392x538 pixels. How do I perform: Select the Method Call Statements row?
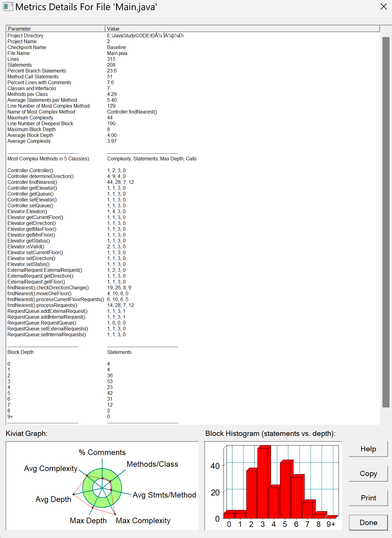[x=193, y=77]
